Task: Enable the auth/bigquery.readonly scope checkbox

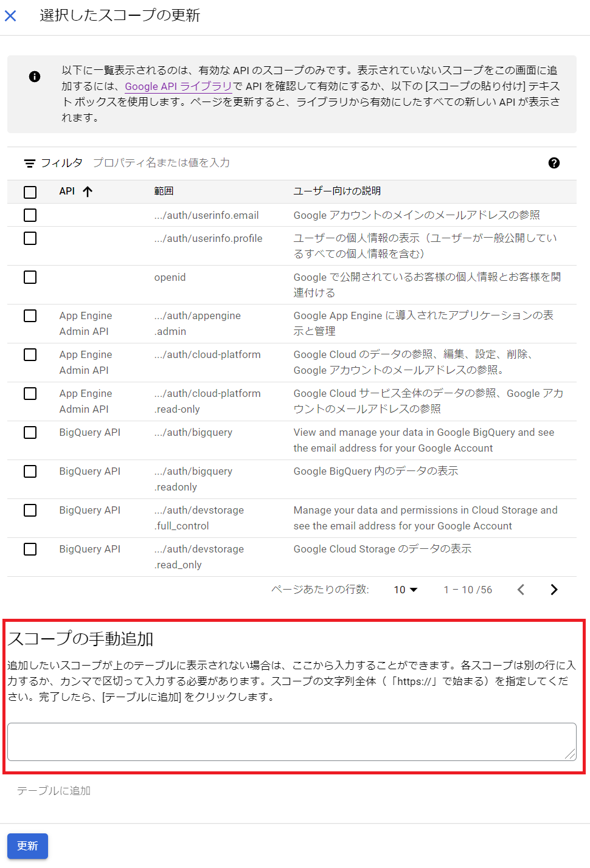Action: point(30,472)
